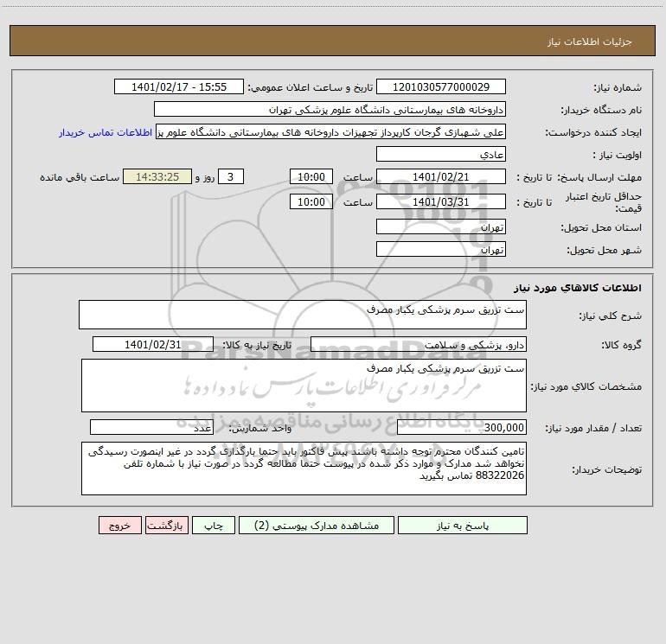The height and width of the screenshot is (644, 666).
Task: Click the چاپ print button
Action: point(214,526)
